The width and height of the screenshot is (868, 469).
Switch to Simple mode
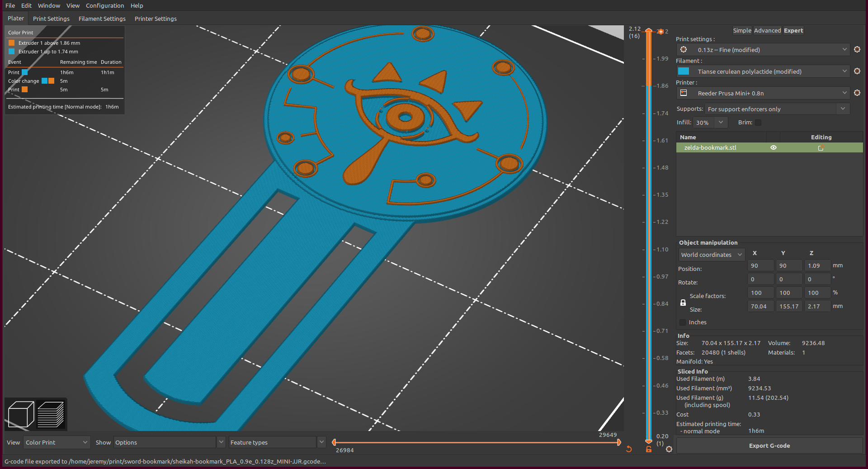click(x=742, y=30)
